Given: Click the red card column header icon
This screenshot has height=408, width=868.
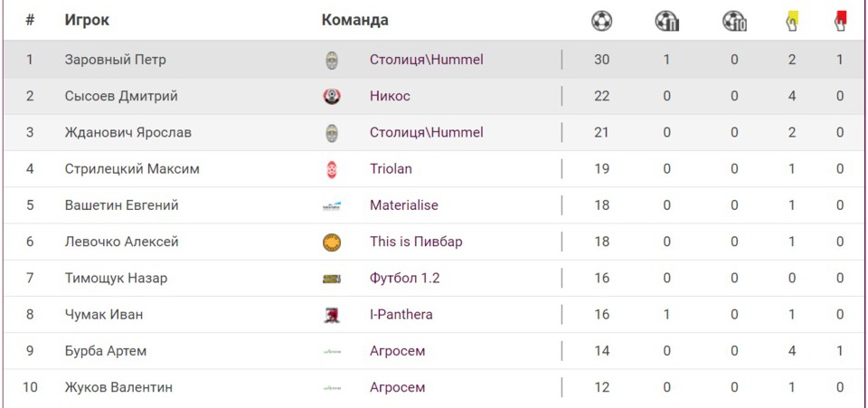Looking at the screenshot, I should [840, 20].
